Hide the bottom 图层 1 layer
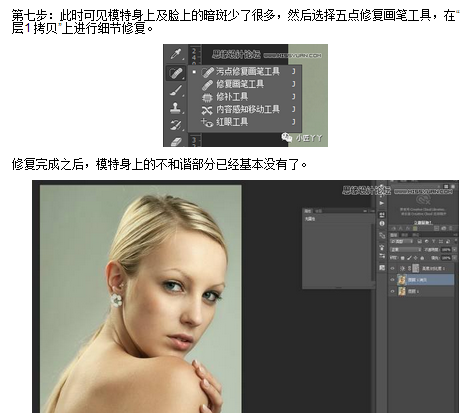The height and width of the screenshot is (413, 460). (393, 291)
